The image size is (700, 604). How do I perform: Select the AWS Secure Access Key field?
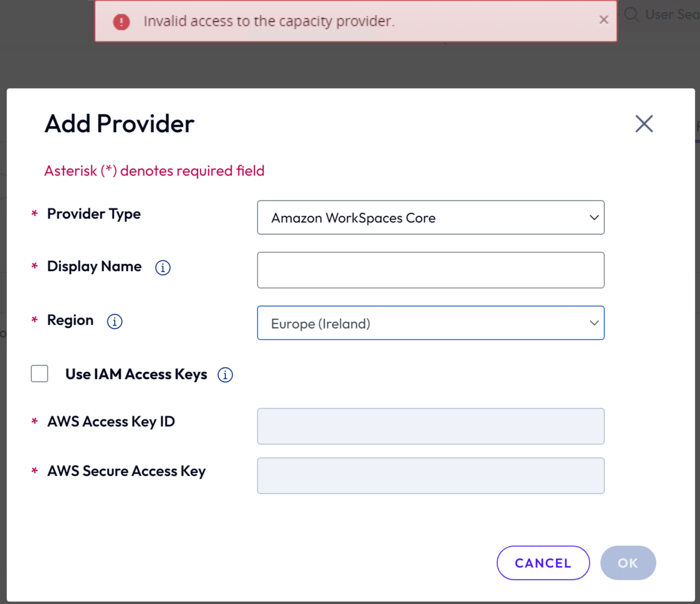click(x=430, y=475)
